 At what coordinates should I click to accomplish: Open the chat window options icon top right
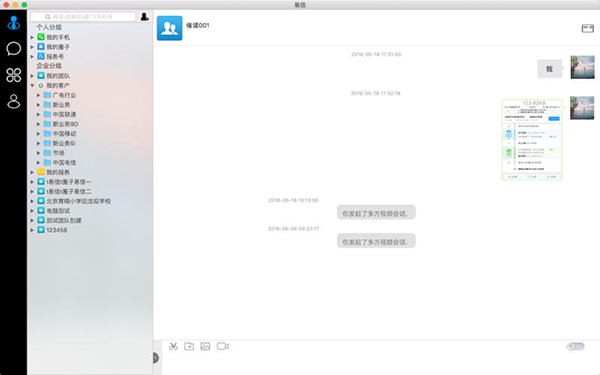(x=587, y=28)
